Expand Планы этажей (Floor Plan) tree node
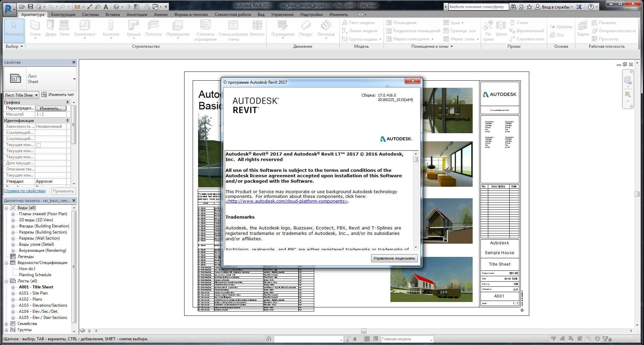Image resolution: width=644 pixels, height=345 pixels. 13,214
